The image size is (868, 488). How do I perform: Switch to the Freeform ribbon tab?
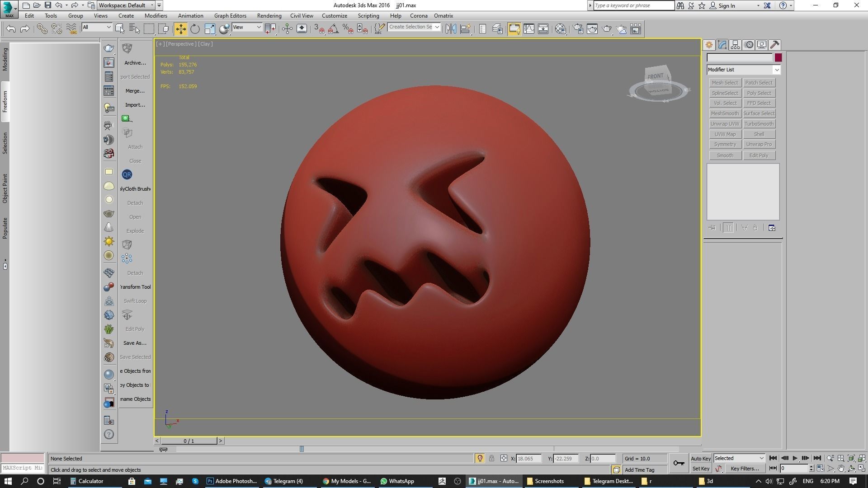point(5,102)
